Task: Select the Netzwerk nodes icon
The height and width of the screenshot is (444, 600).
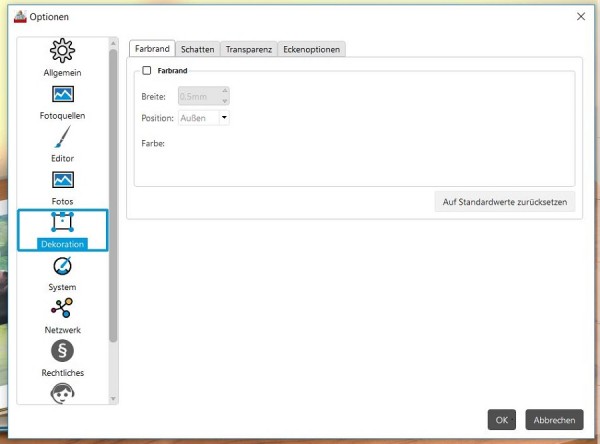Action: click(62, 308)
